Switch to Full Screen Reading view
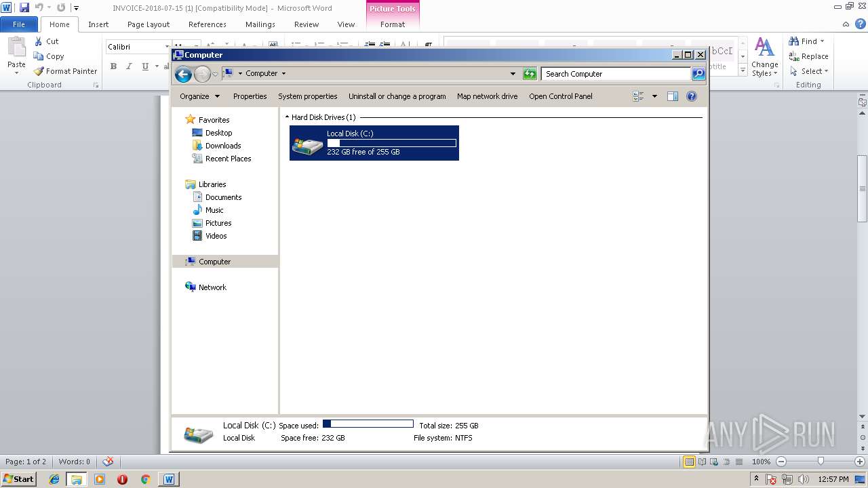Image resolution: width=868 pixels, height=488 pixels. point(701,462)
